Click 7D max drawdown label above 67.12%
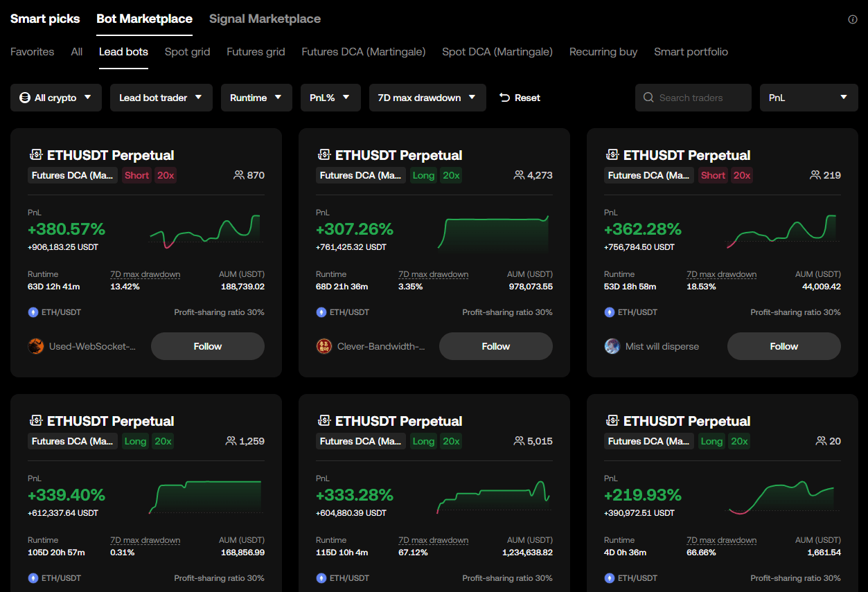This screenshot has height=592, width=868. click(x=434, y=540)
